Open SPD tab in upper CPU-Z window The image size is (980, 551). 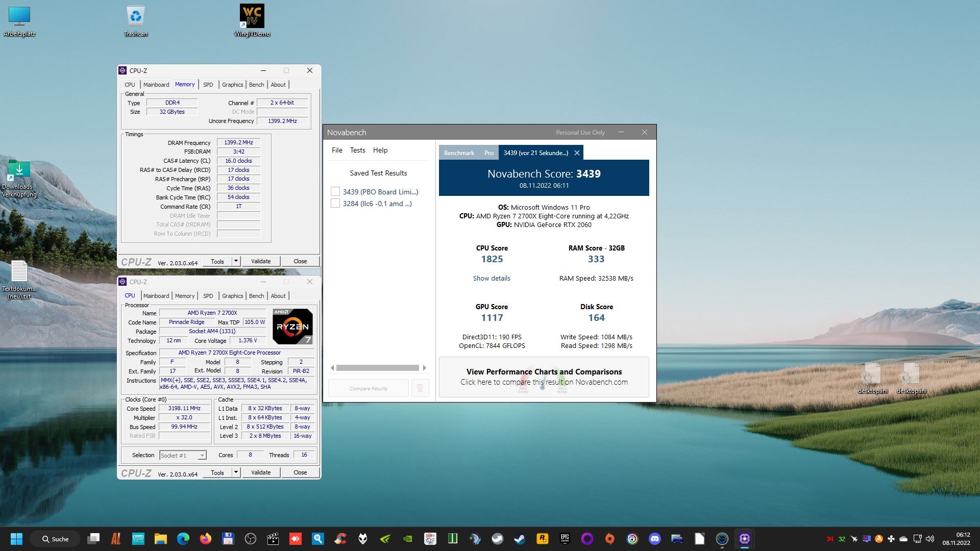[208, 85]
